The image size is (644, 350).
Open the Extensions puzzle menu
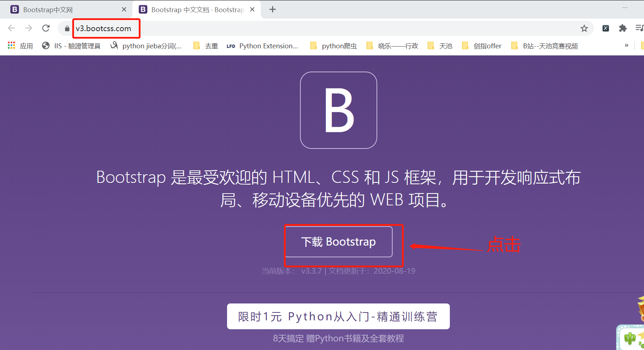(623, 28)
